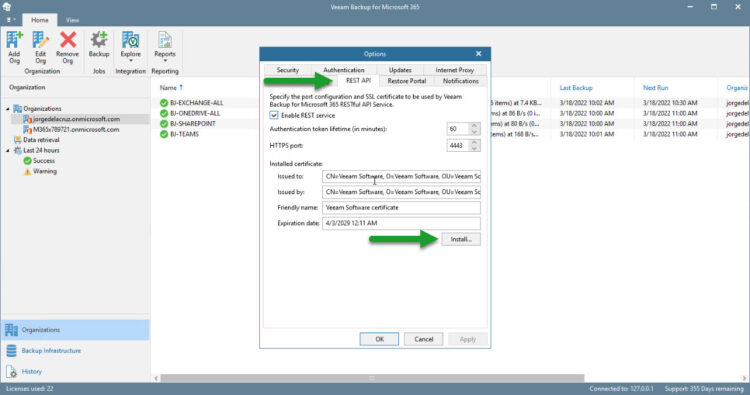Select the BJ-EXCHANGE-ALL job row

pyautogui.click(x=196, y=103)
